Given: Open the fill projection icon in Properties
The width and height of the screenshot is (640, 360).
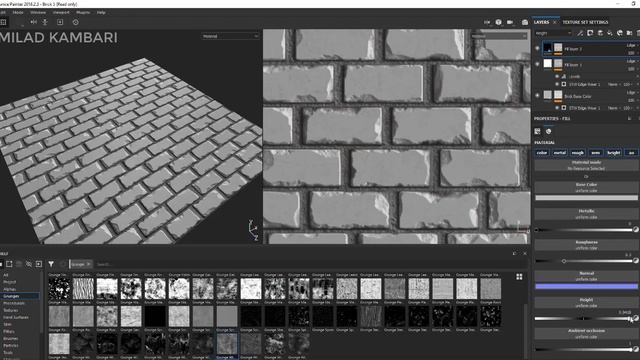Looking at the screenshot, I should click(x=538, y=131).
